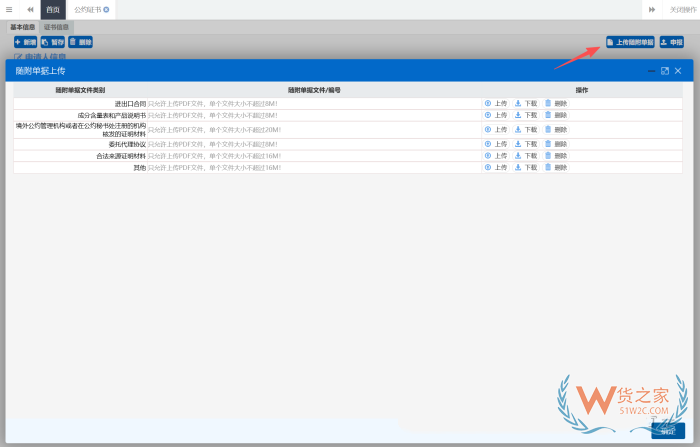
Task: Click the file field for 委托代理协议
Action: point(314,144)
